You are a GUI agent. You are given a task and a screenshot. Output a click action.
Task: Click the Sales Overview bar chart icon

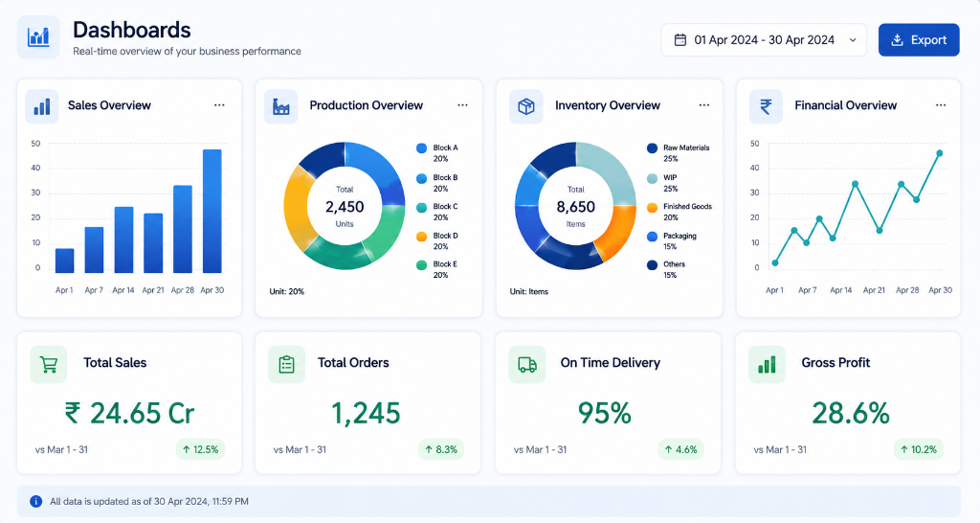(x=42, y=105)
